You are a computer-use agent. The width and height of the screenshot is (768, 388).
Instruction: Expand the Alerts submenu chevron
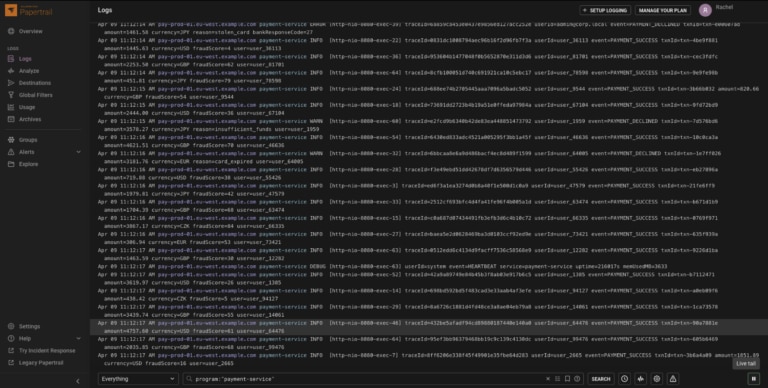point(78,152)
